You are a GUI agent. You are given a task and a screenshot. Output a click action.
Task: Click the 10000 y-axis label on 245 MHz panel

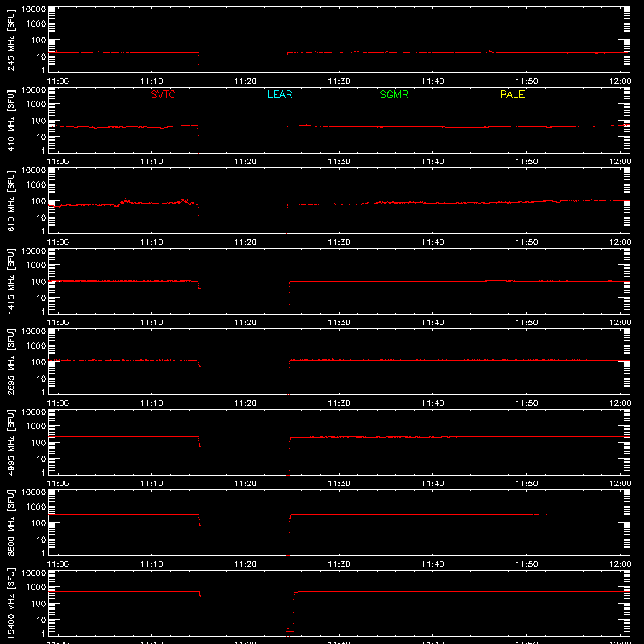pyautogui.click(x=34, y=10)
